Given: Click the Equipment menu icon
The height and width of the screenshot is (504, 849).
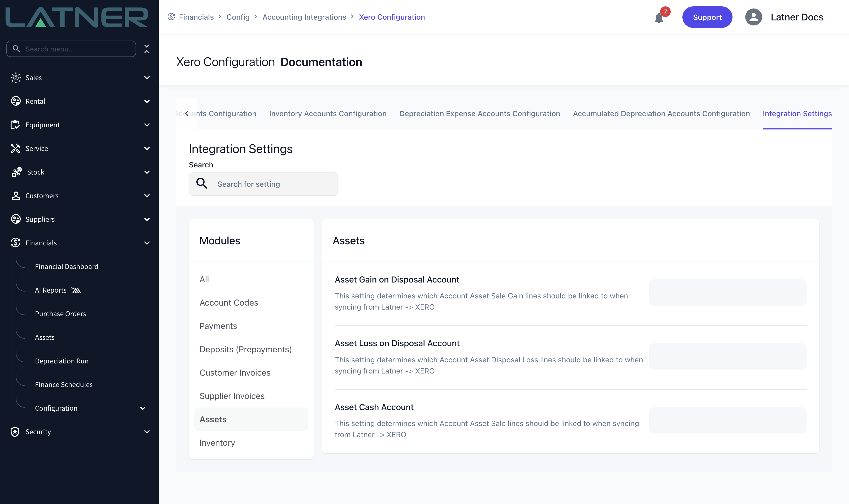Looking at the screenshot, I should coord(16,125).
